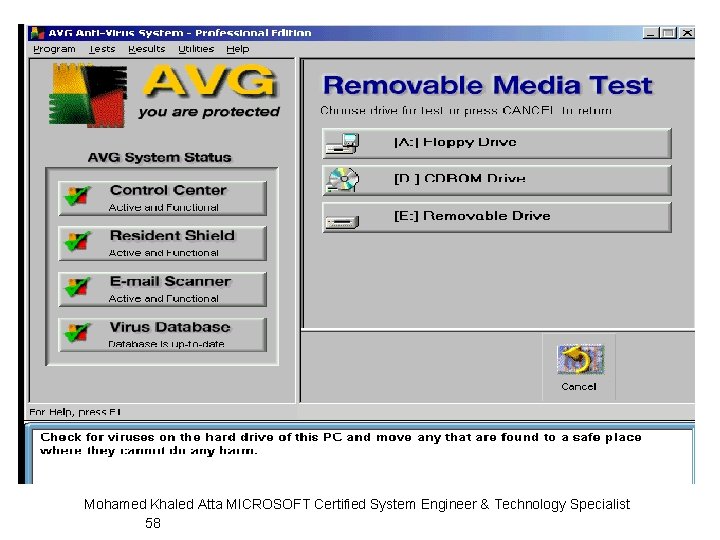Select the [E:] Removable Drive button
The height and width of the screenshot is (540, 720).
[497, 217]
